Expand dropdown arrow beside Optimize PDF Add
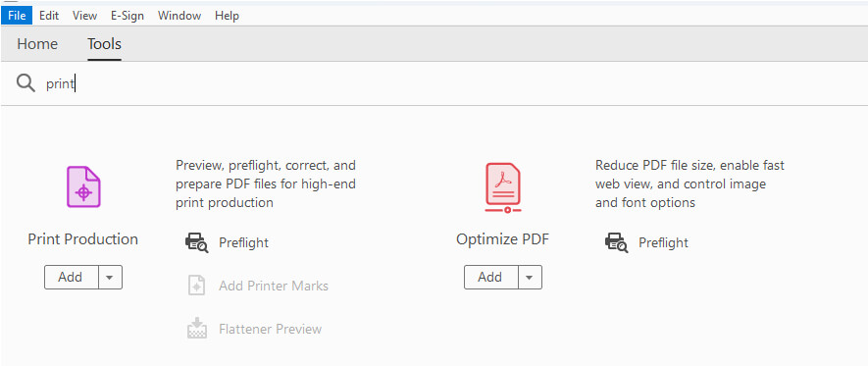The image size is (868, 366). (x=530, y=277)
